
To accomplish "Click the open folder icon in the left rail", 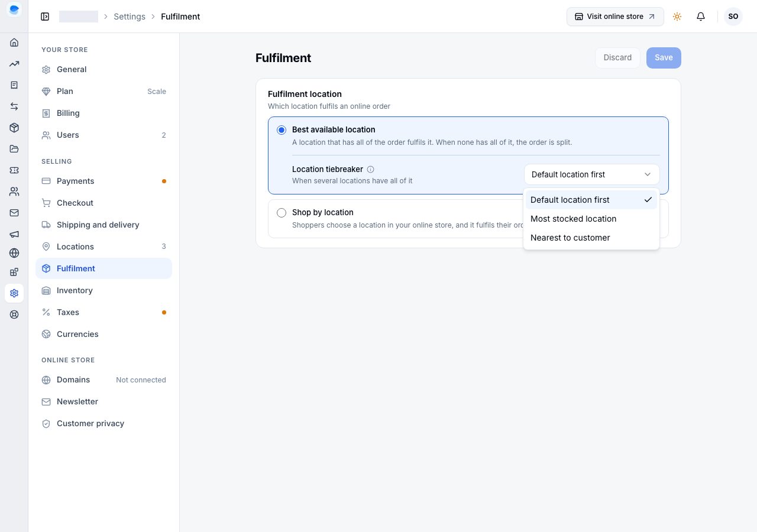I will [14, 149].
